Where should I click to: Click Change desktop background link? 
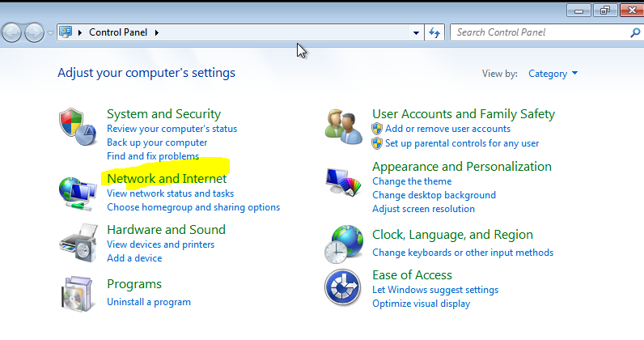[434, 195]
